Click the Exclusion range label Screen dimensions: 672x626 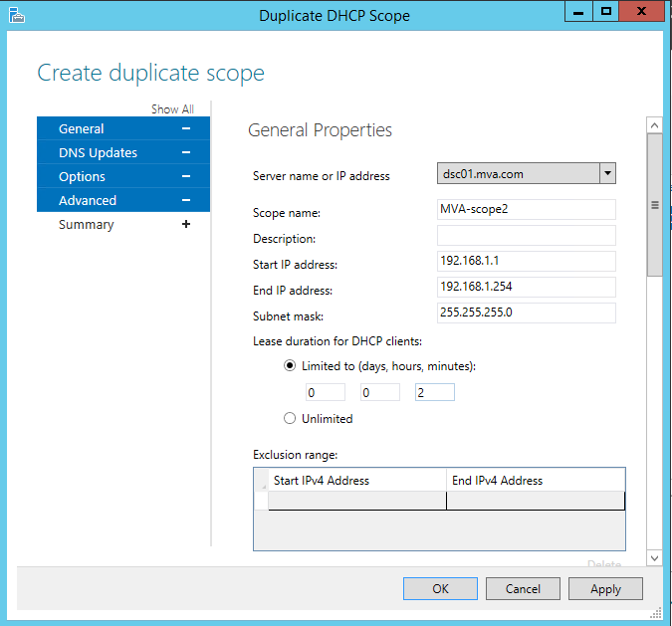pos(296,455)
